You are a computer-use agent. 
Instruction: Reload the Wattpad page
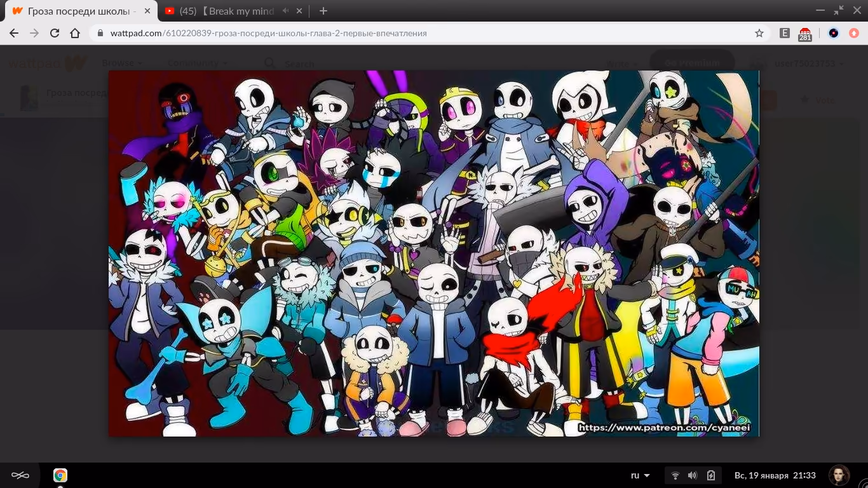pos(55,33)
